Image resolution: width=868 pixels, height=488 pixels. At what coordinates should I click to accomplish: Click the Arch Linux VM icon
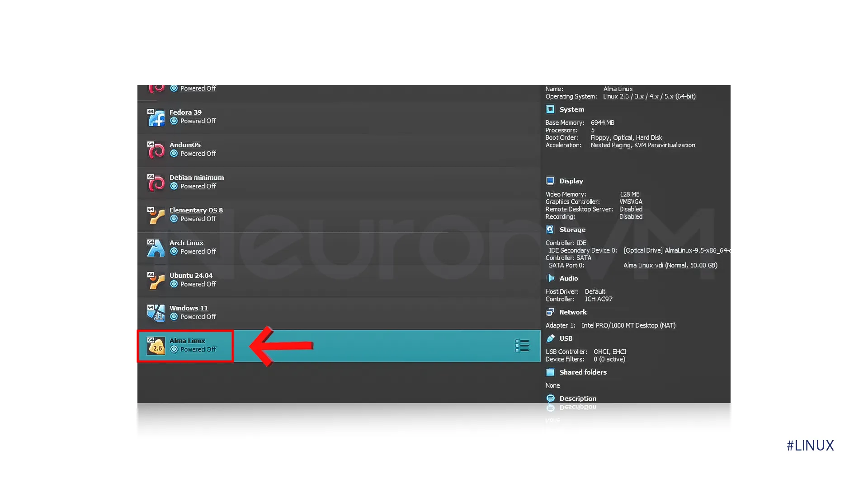[x=156, y=248]
